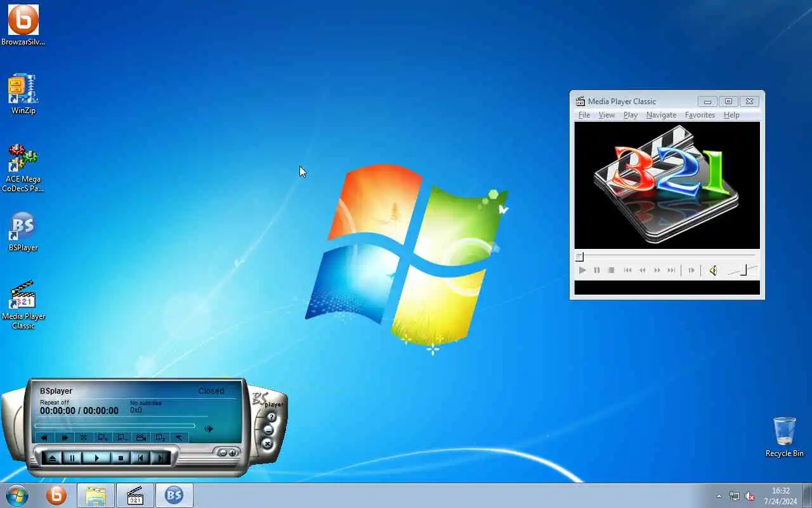Screen dimensions: 812x508
Task: Click the Eject/open button in BSPlayer
Action: [53, 457]
